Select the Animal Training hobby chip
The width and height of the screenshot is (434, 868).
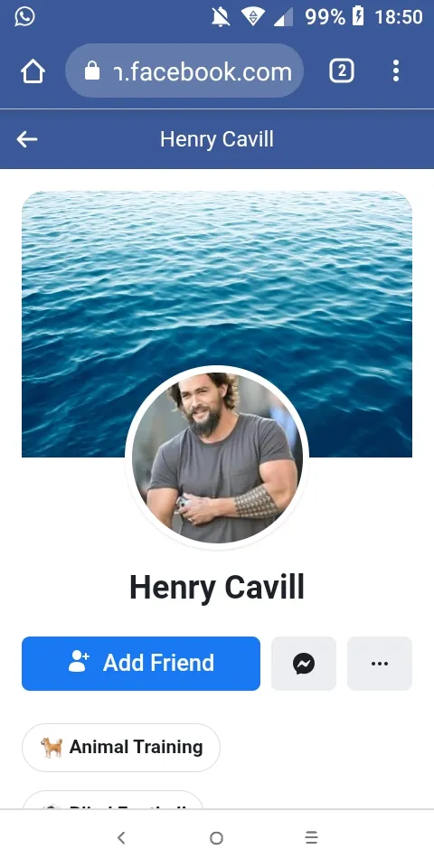point(120,748)
